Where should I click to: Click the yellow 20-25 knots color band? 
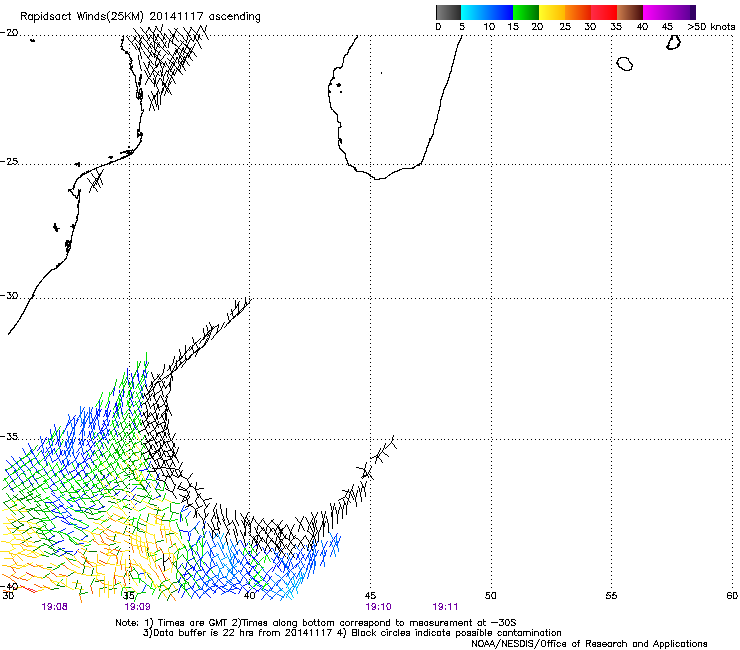pyautogui.click(x=552, y=12)
